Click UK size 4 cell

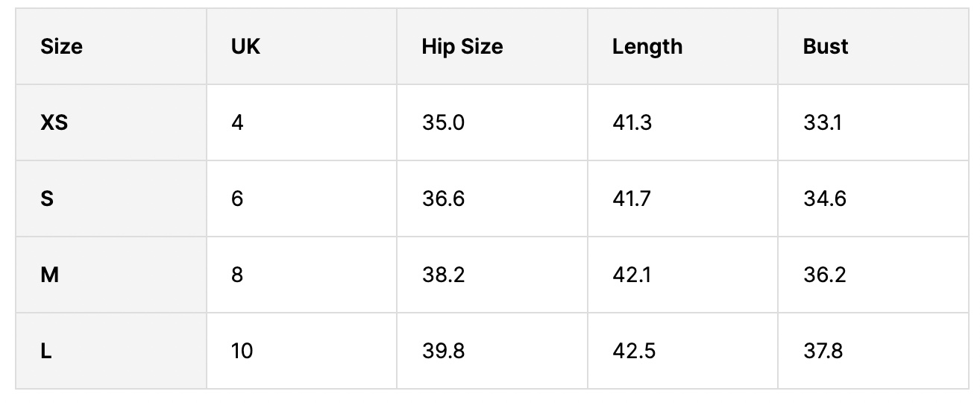click(237, 122)
